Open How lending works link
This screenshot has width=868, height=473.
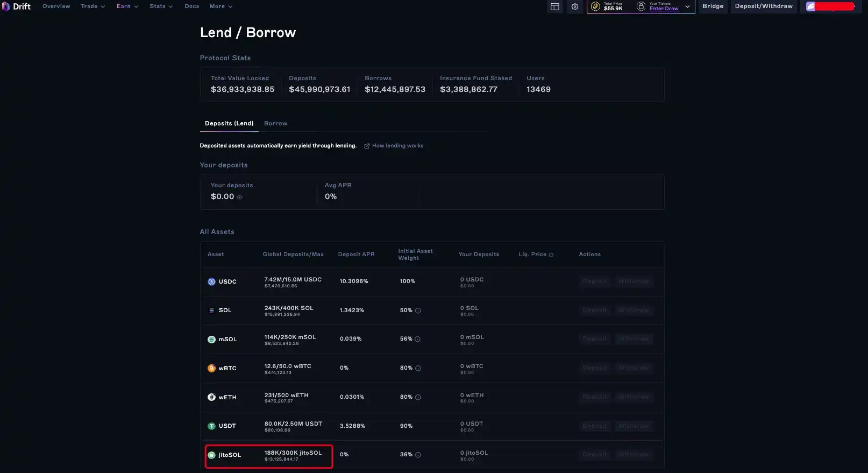pyautogui.click(x=397, y=146)
